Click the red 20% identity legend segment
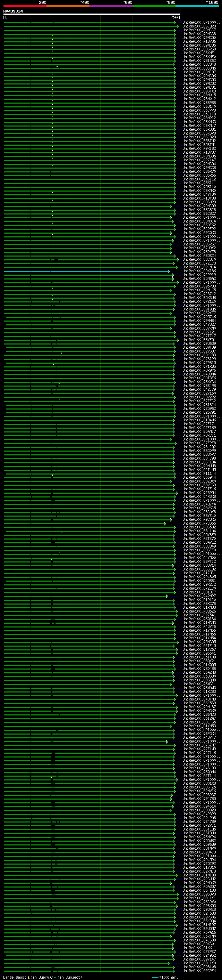This screenshot has height=980, width=222. (25, 6)
